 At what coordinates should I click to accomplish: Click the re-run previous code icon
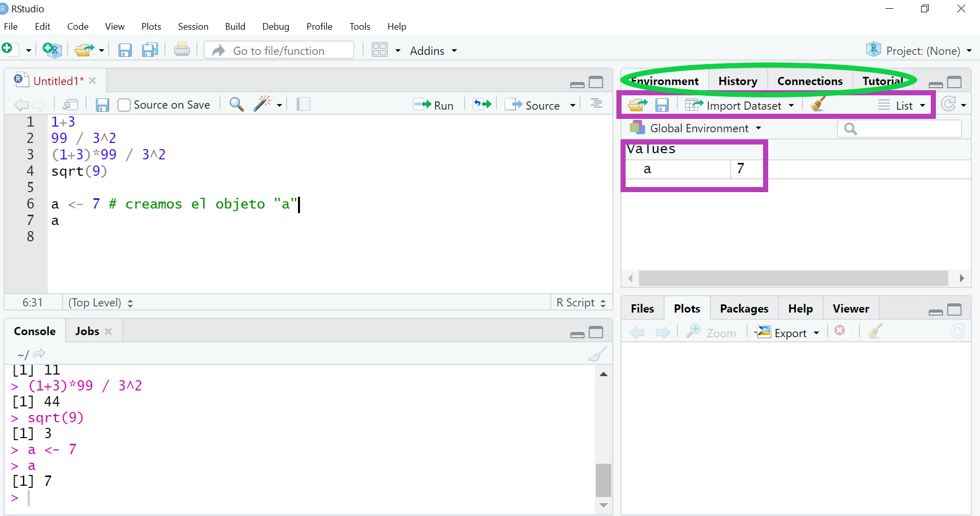482,105
